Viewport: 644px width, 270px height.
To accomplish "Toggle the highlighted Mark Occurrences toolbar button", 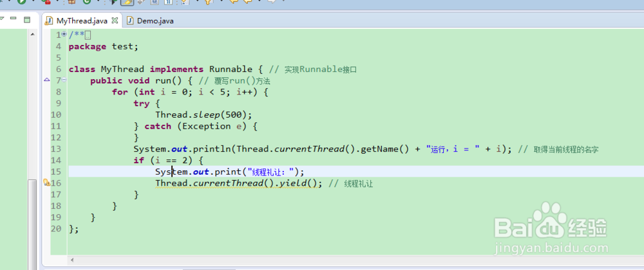I will point(127,2).
